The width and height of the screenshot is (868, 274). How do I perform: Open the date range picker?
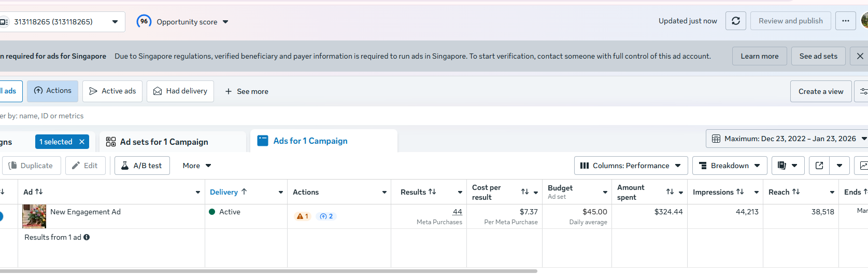[x=786, y=139]
